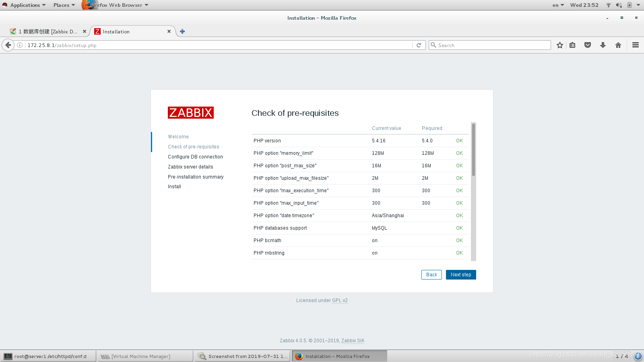Switch to Screenshot image viewer in taskbar
644x362 pixels.
[242, 356]
